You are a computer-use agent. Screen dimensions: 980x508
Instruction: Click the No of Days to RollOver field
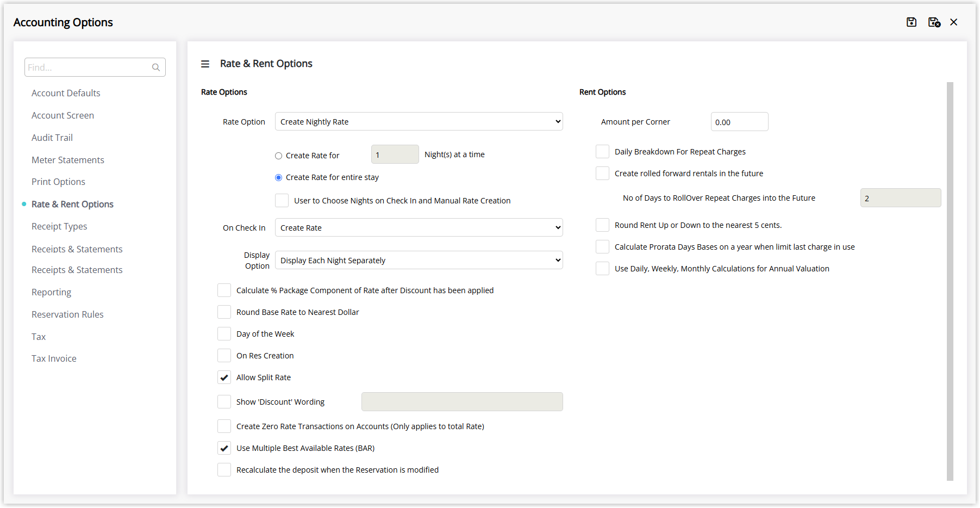(901, 198)
